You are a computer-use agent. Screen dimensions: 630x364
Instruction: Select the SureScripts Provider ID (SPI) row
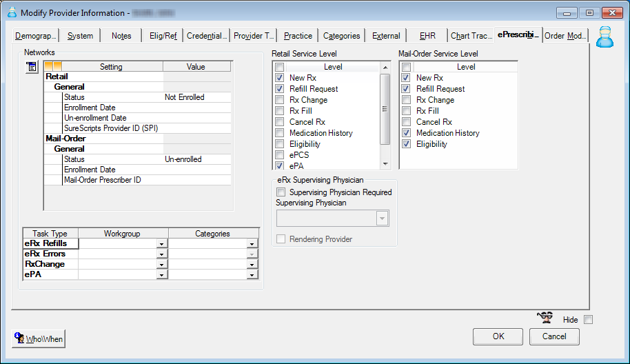138,128
